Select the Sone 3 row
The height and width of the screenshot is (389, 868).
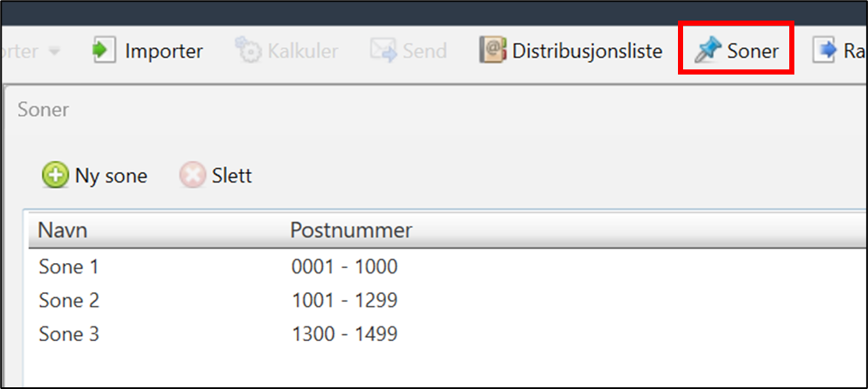[68, 334]
